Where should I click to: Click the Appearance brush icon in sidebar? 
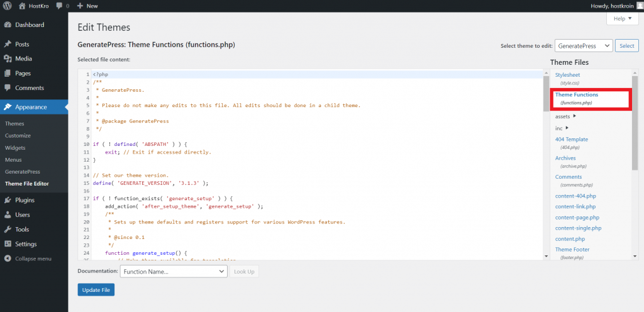8,107
